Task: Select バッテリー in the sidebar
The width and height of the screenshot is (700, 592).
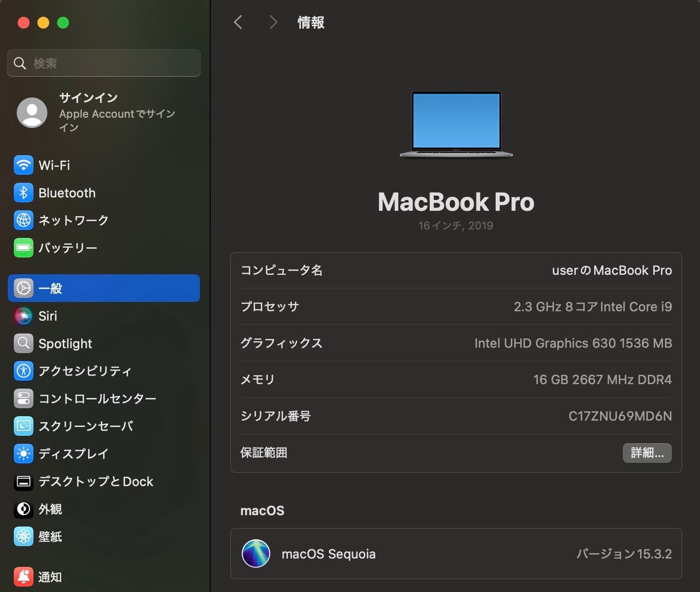Action: click(x=104, y=248)
